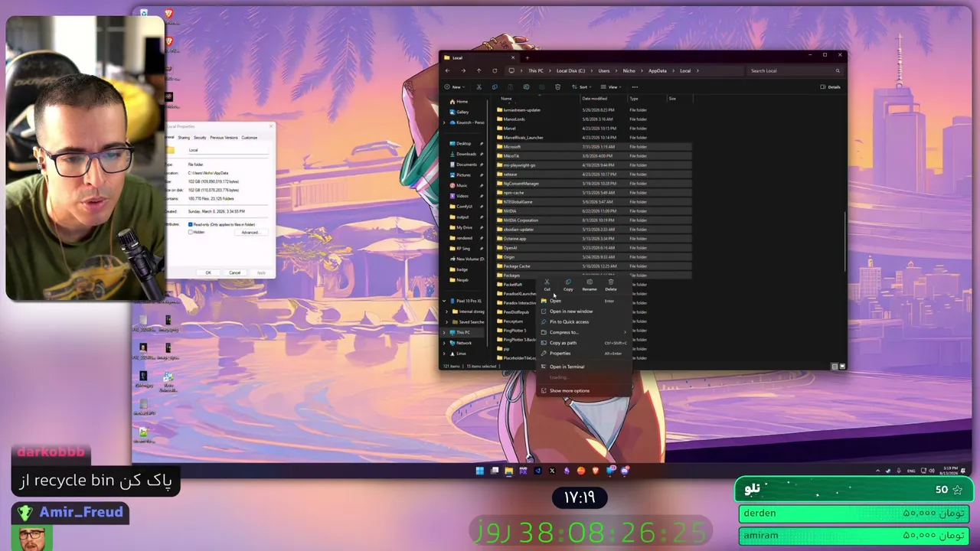The width and height of the screenshot is (980, 551).
Task: Open Home in the navigation pane
Action: (458, 102)
